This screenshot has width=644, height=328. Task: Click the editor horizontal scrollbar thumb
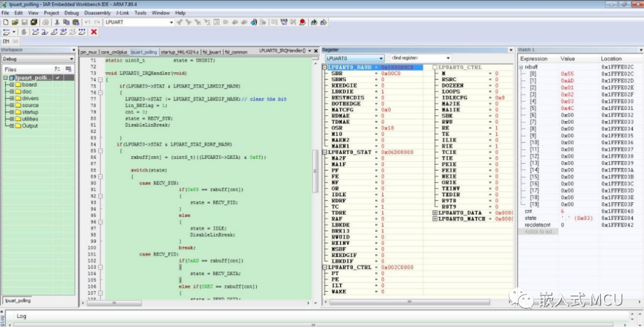click(114, 303)
